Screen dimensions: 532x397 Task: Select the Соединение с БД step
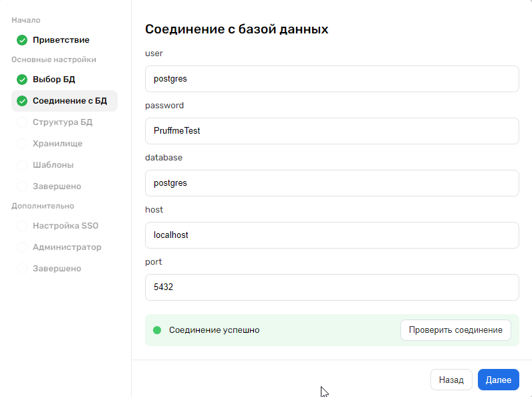pyautogui.click(x=64, y=101)
